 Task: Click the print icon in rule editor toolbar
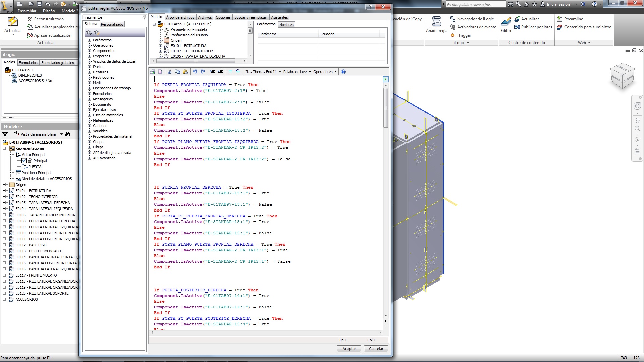pos(153,72)
